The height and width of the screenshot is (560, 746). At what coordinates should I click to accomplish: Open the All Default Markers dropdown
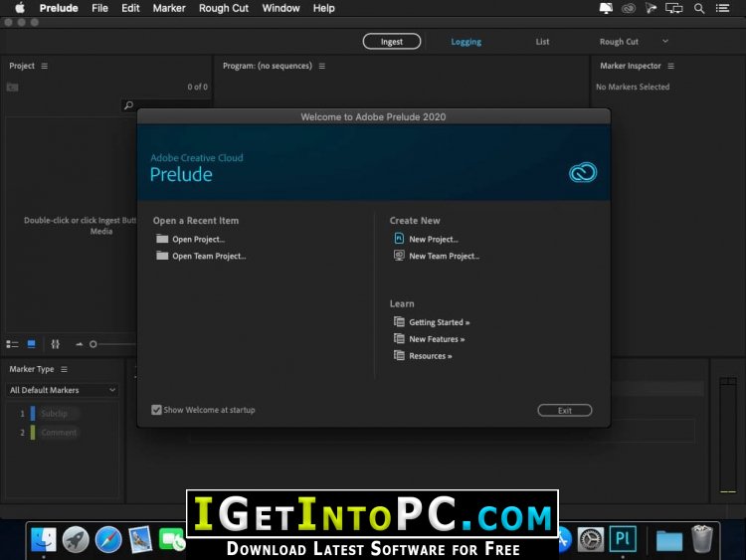coord(63,390)
